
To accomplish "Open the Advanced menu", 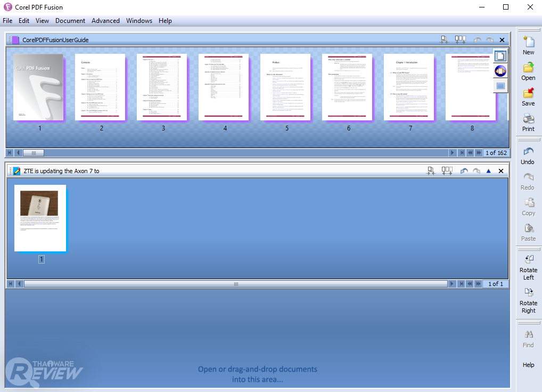I will tap(105, 21).
